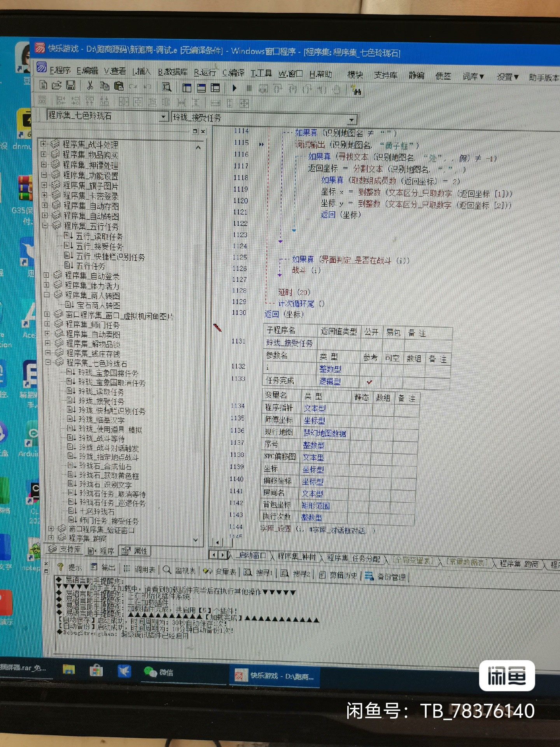Screen dimensions: 560x747
Task: Collapse the 程序集_商人转图 tree node
Action: (46, 295)
